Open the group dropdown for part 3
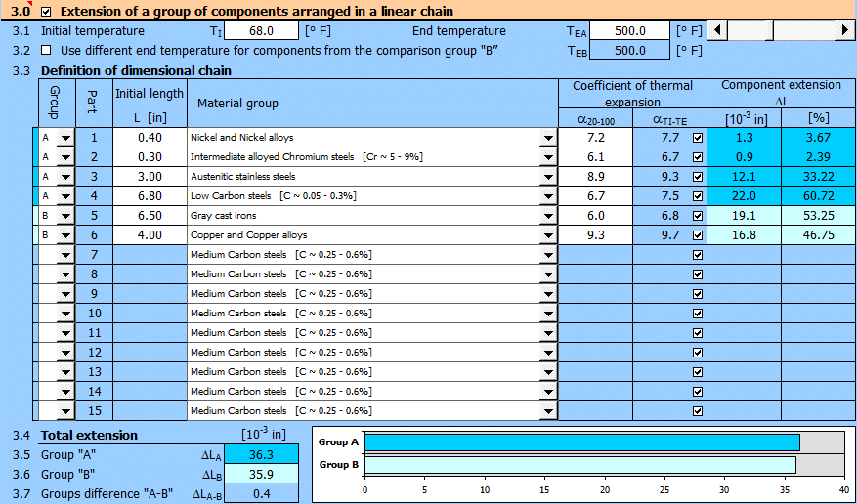The image size is (857, 504). (x=65, y=177)
